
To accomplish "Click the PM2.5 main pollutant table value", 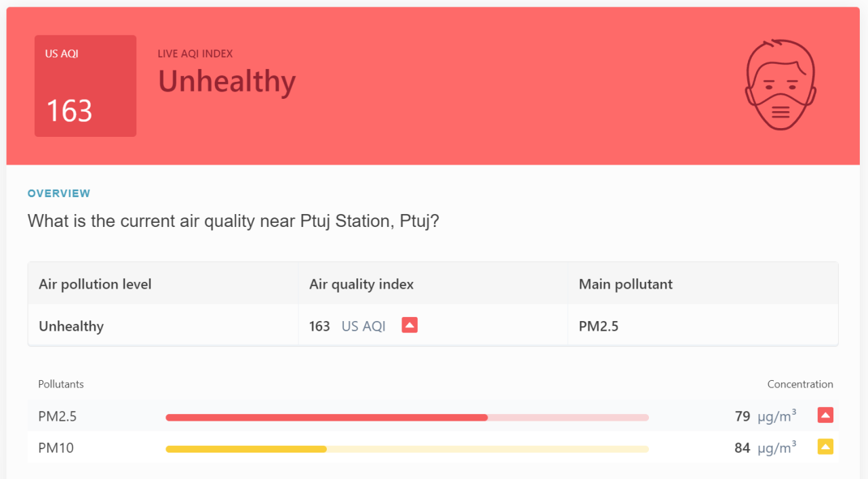I will (x=598, y=327).
